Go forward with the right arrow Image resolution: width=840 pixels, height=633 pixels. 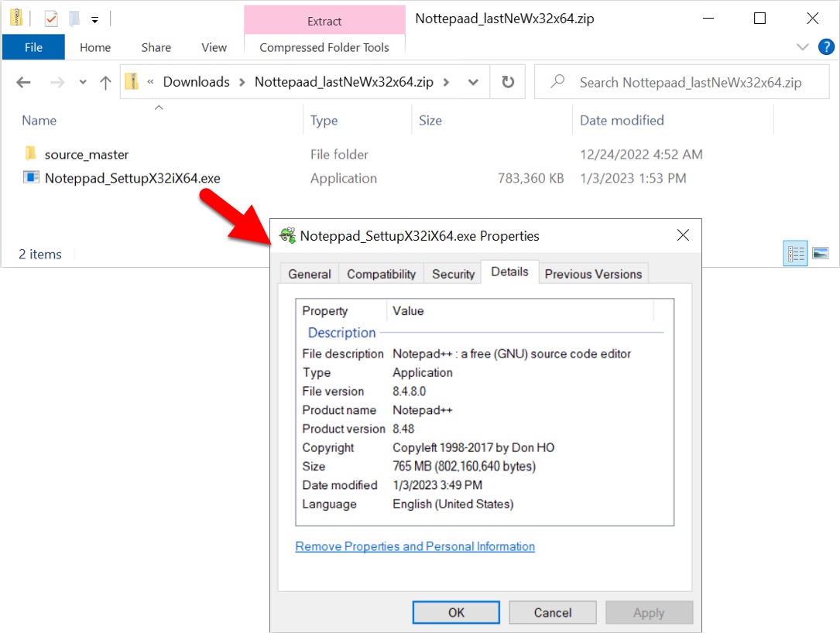point(57,82)
